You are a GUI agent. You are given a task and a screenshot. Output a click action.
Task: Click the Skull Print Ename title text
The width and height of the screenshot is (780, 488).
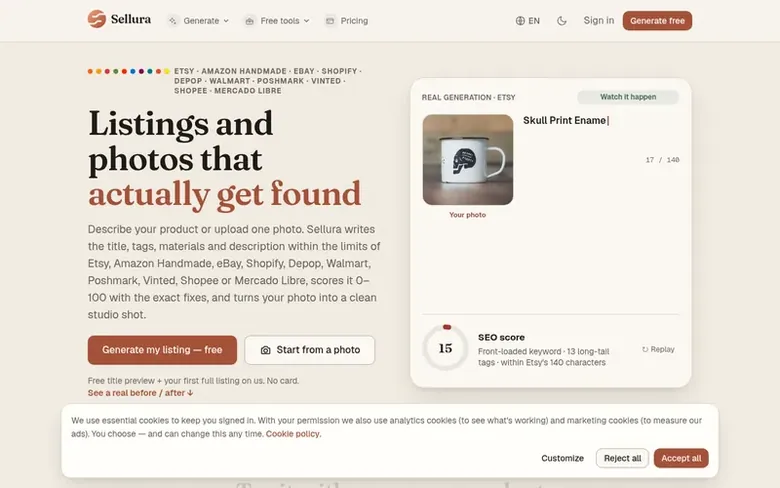(x=566, y=120)
